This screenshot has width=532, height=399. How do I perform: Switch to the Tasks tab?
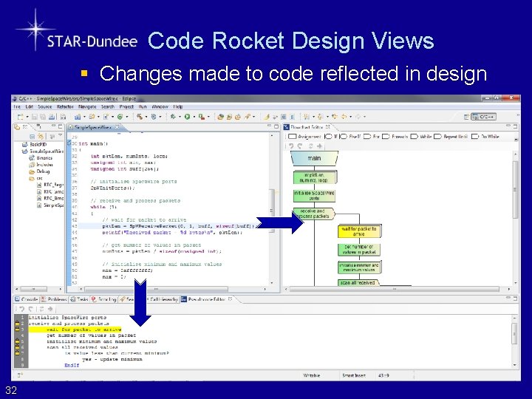click(x=79, y=299)
